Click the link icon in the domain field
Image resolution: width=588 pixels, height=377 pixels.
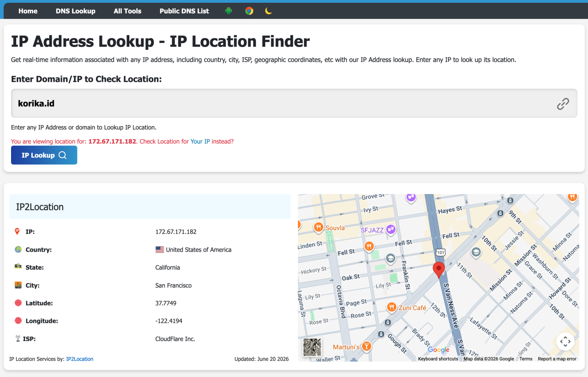pyautogui.click(x=563, y=104)
